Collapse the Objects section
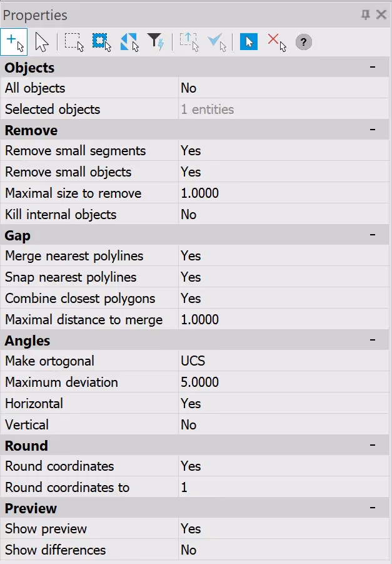The image size is (392, 564). pos(373,67)
